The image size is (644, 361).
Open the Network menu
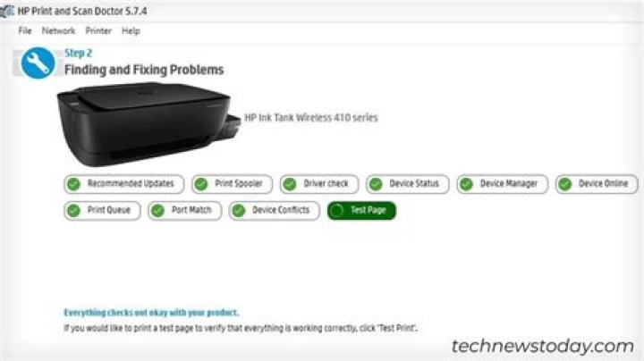[58, 30]
